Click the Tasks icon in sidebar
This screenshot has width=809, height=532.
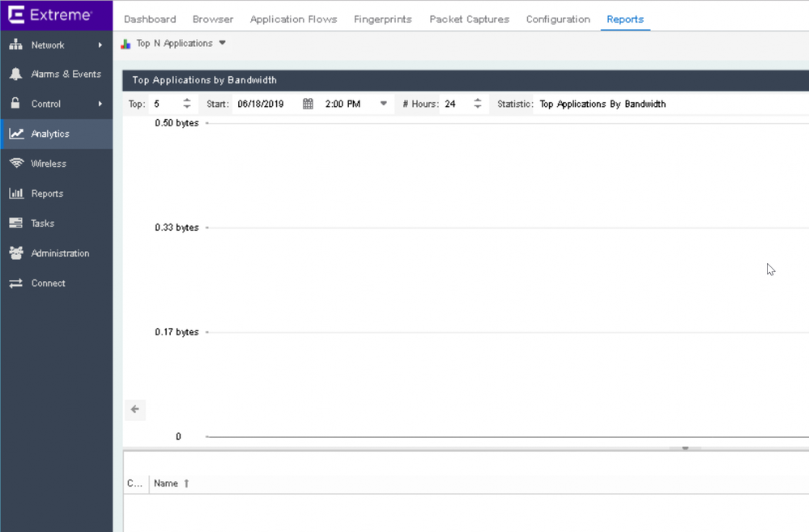15,223
